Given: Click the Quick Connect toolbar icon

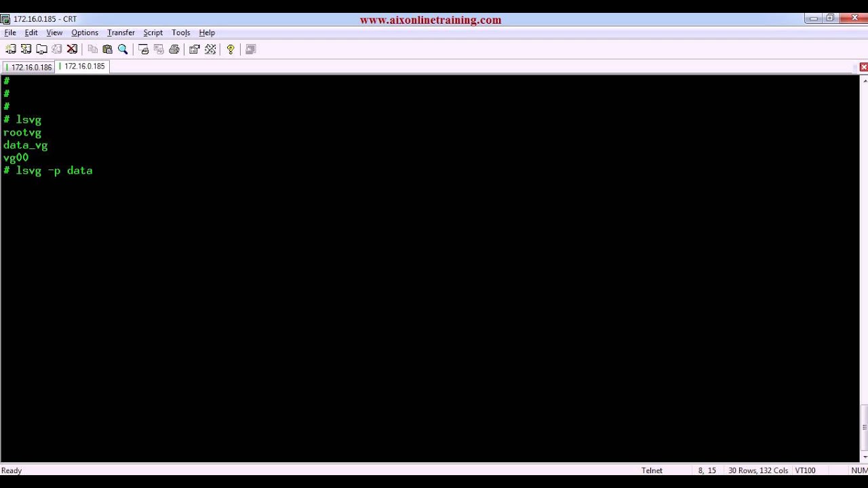Looking at the screenshot, I should tap(26, 49).
